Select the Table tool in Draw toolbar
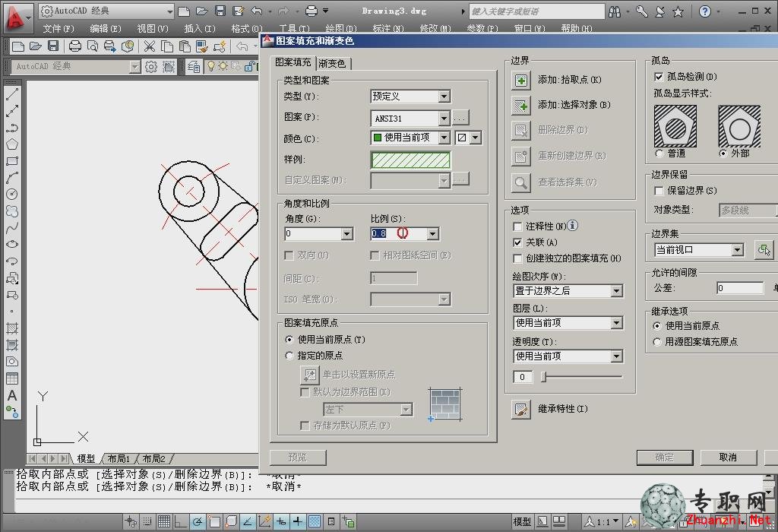This screenshot has width=778, height=532. click(x=12, y=378)
